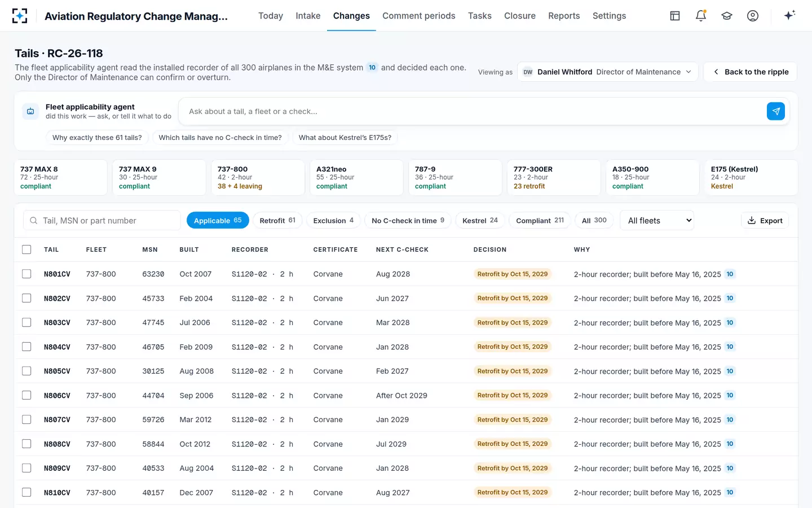Open the layout panel icon in header

[675, 16]
